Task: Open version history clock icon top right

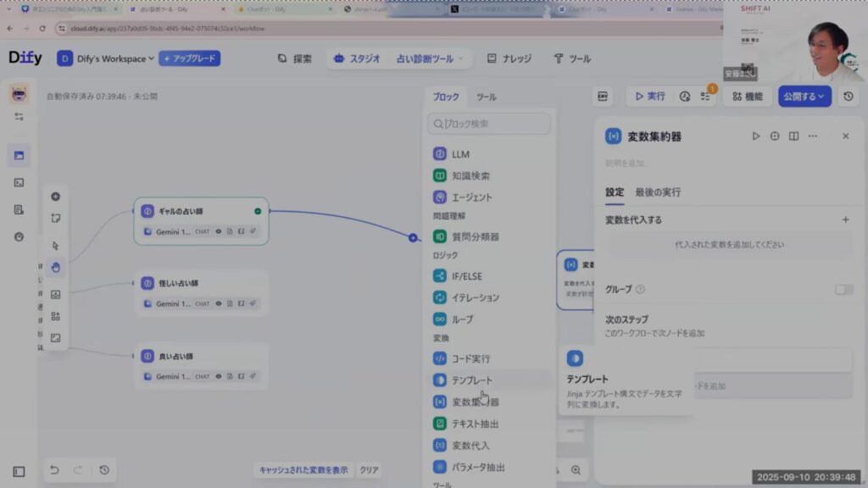Action: tap(849, 97)
